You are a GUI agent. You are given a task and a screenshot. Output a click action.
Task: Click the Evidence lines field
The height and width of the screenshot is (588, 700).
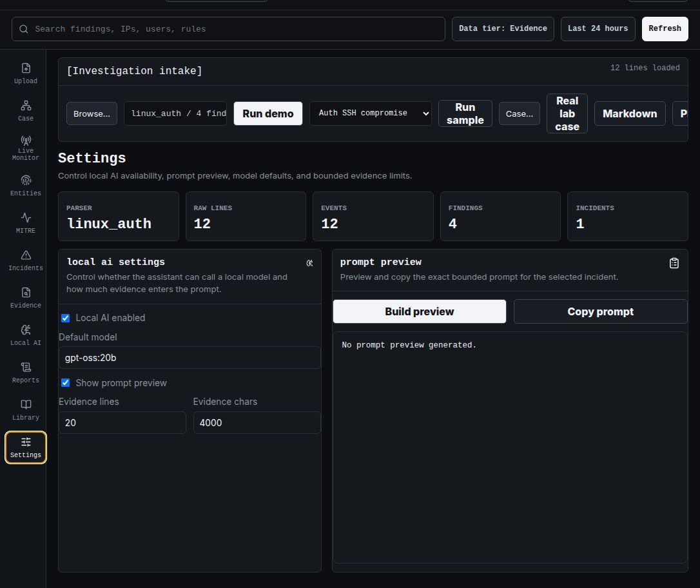122,422
